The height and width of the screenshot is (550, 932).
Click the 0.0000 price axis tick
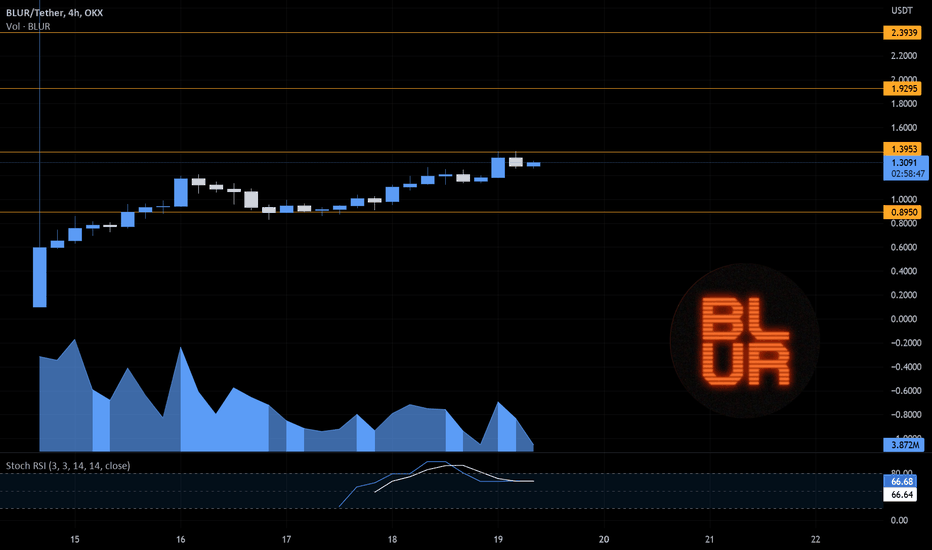click(x=903, y=319)
